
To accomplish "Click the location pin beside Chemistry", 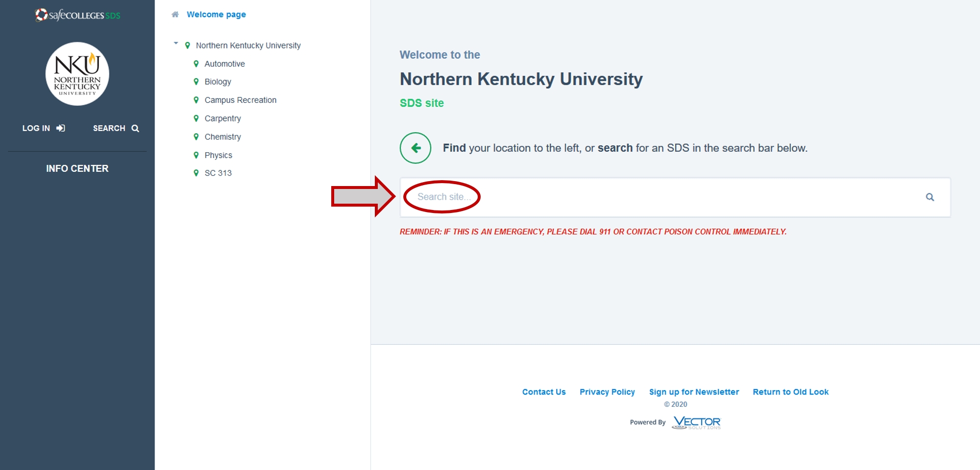I will (x=196, y=137).
